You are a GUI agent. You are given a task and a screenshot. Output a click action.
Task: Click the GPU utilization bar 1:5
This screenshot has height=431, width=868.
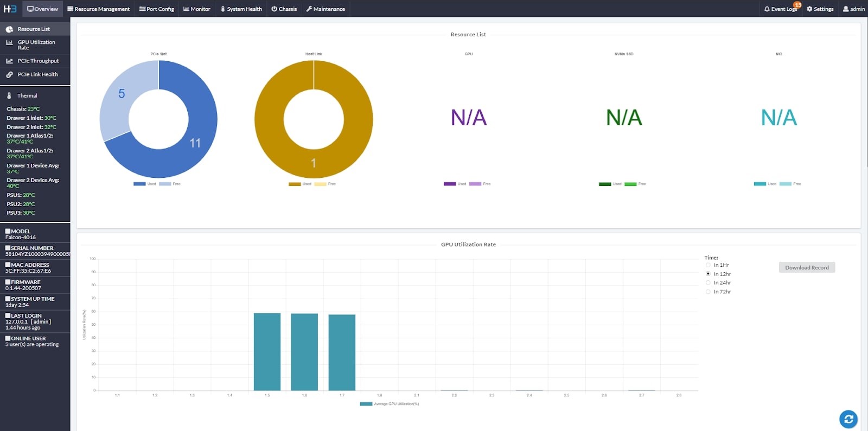tap(267, 351)
